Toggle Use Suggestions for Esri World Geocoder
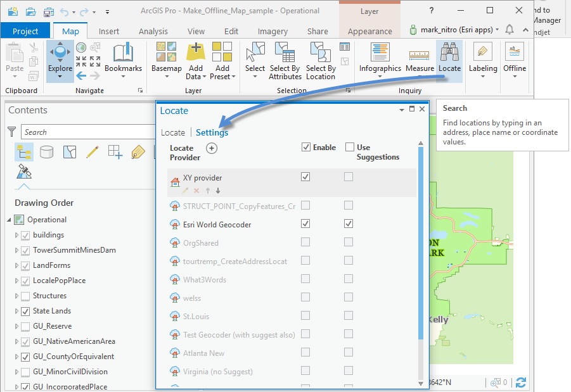571x392 pixels. click(349, 224)
